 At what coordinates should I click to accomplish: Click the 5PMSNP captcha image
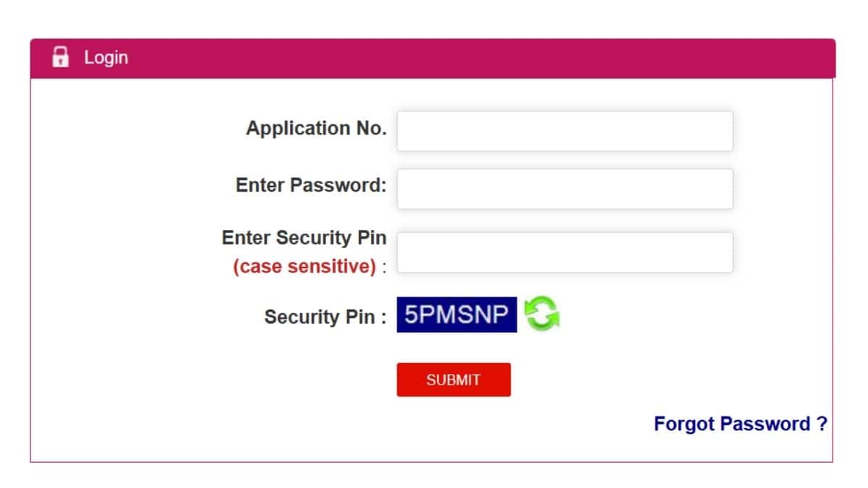[456, 314]
